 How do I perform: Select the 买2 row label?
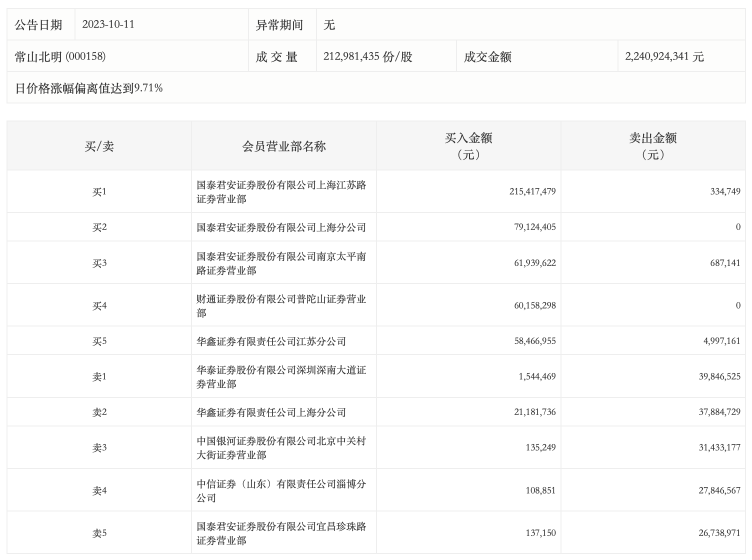(99, 227)
